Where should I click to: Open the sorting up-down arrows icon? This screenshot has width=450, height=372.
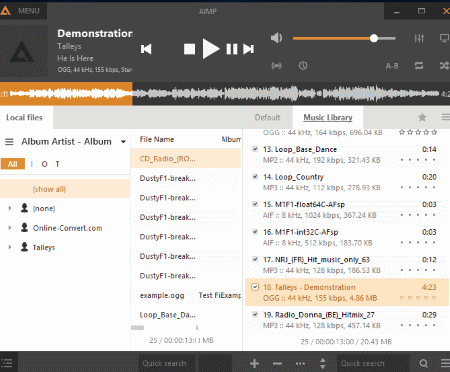click(323, 363)
